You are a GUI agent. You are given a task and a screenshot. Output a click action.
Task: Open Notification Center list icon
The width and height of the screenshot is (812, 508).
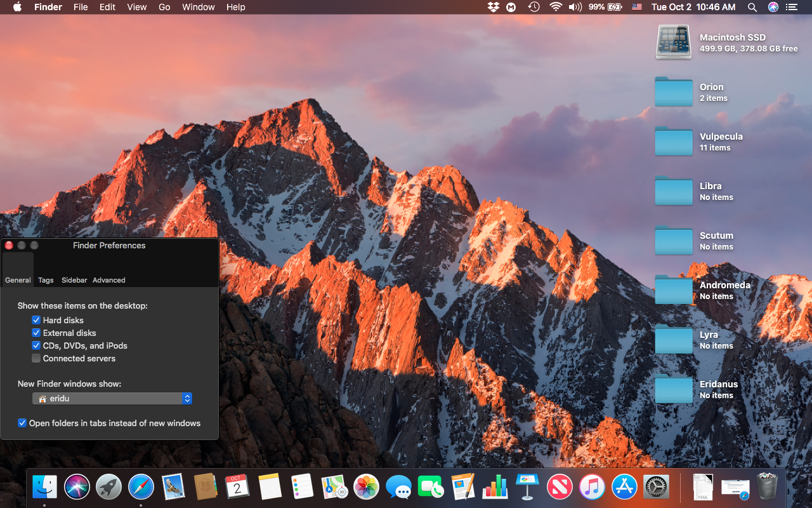pos(791,7)
